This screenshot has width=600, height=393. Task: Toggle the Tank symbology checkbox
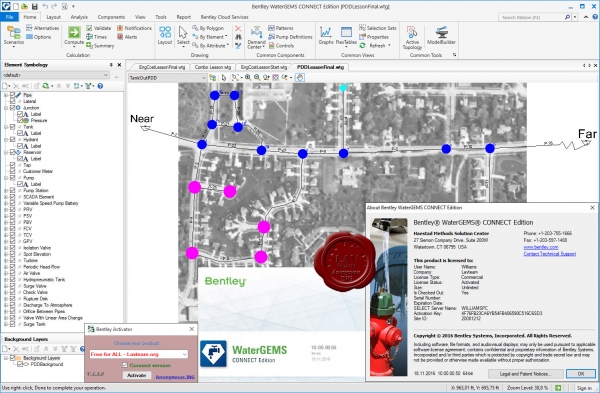coord(13,127)
